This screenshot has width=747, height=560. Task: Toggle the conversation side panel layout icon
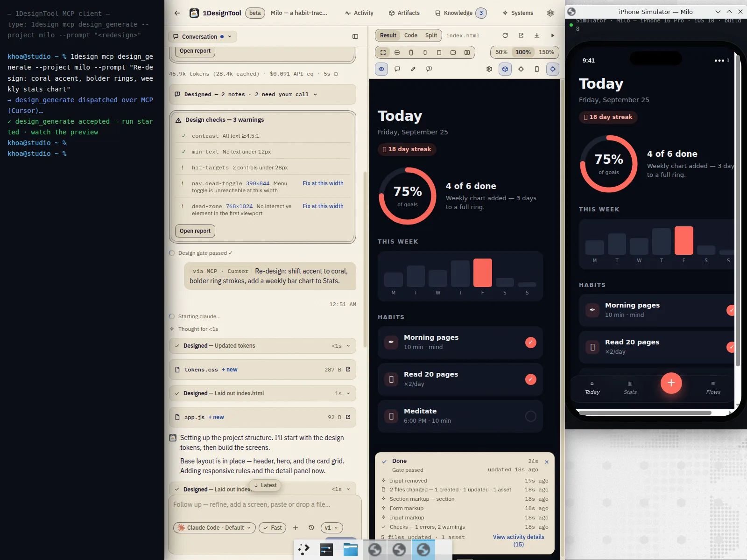(355, 36)
